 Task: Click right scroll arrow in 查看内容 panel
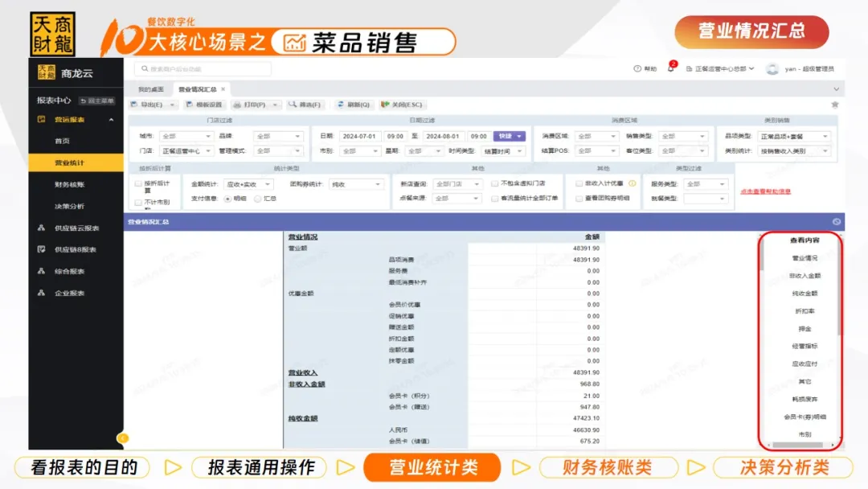(833, 445)
